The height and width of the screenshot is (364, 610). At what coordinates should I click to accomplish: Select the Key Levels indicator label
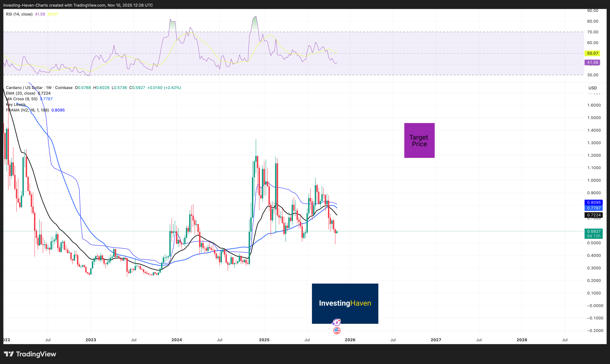click(16, 105)
